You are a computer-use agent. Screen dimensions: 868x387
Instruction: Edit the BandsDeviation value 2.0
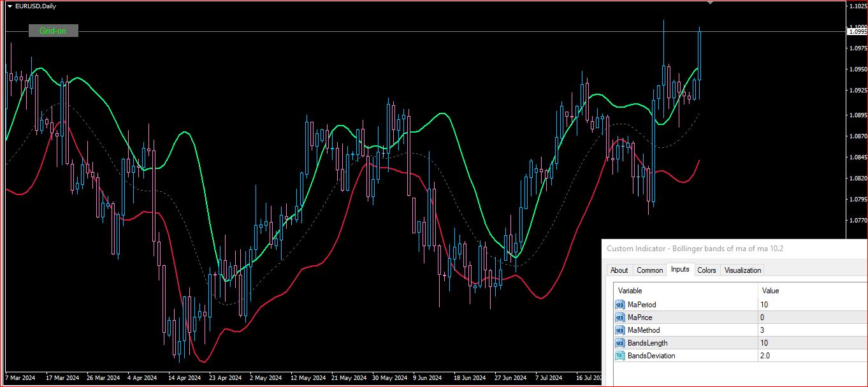click(x=813, y=356)
